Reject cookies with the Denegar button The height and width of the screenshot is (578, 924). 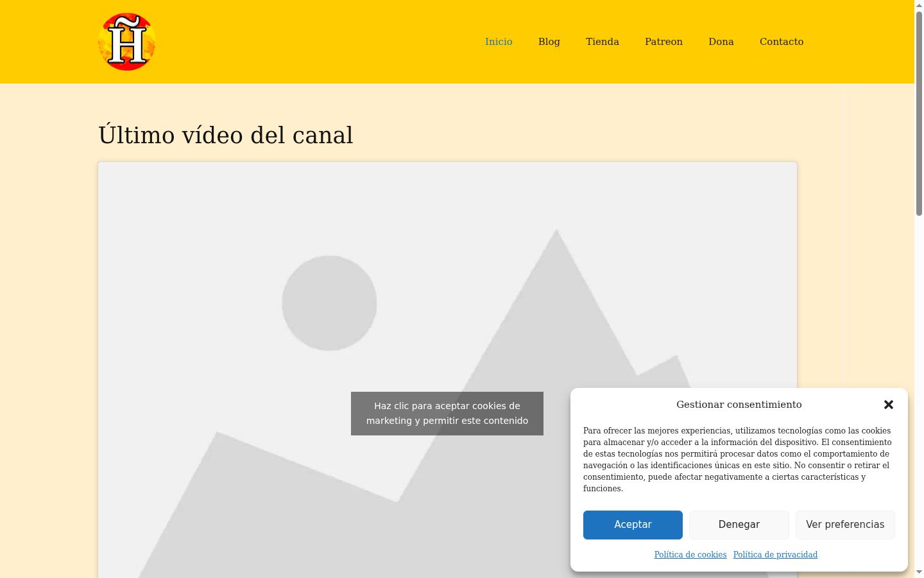click(x=739, y=525)
